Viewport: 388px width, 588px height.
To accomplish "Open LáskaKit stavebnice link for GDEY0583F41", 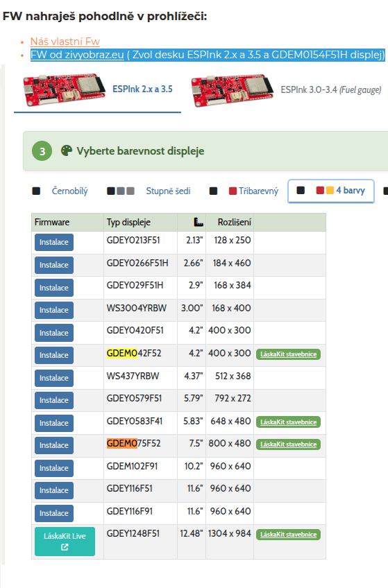I will 288,422.
